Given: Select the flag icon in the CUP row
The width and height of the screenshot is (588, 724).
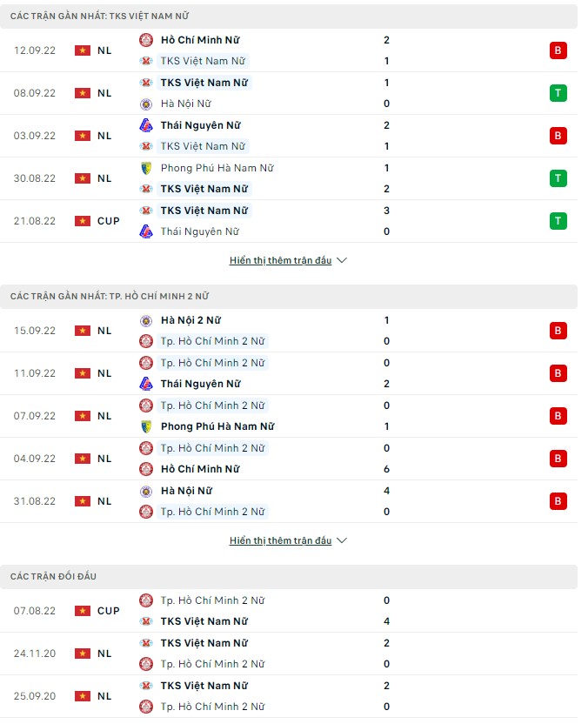Looking at the screenshot, I should coord(84,220).
